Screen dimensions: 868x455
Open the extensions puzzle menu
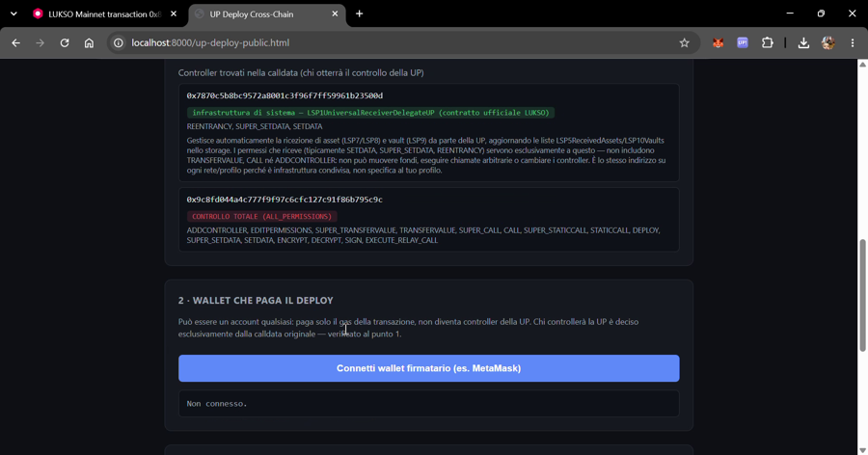click(x=768, y=42)
